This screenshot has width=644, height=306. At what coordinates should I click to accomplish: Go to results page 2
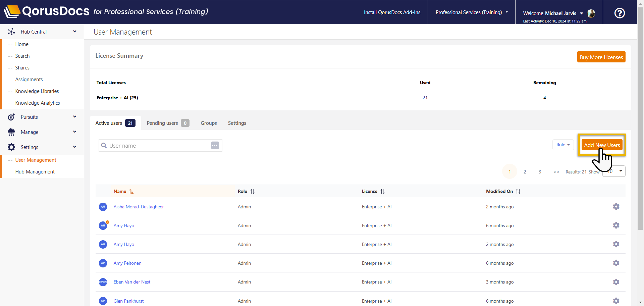525,172
